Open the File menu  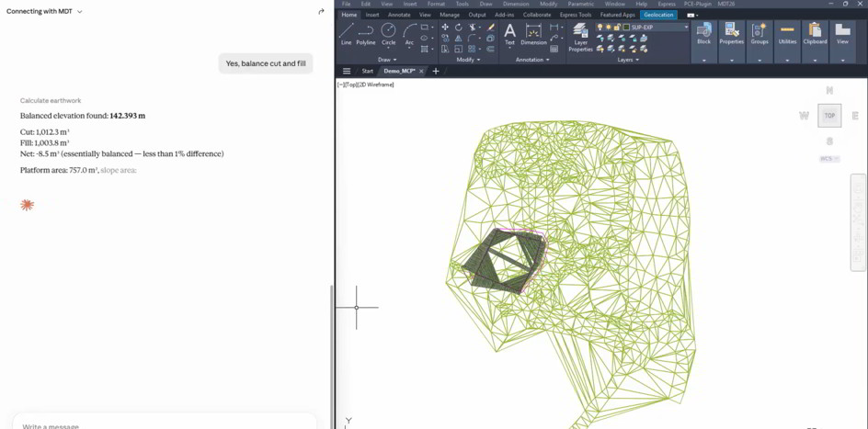click(x=346, y=4)
